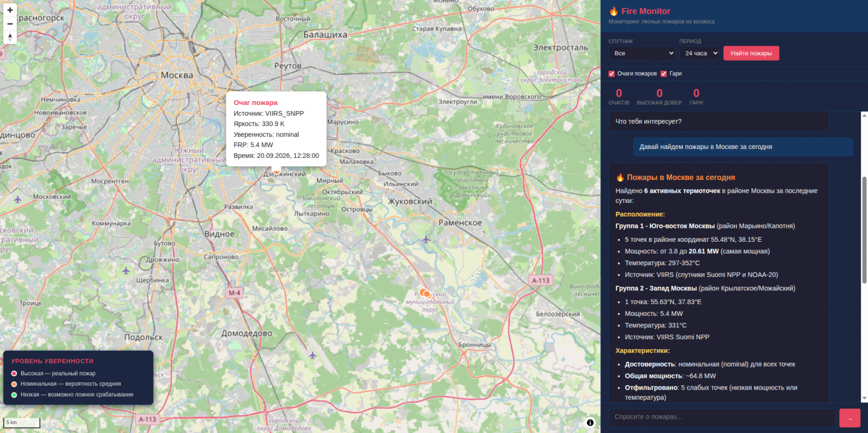Click the Жуковский label on the map
The height and width of the screenshot is (433, 868).
click(410, 201)
